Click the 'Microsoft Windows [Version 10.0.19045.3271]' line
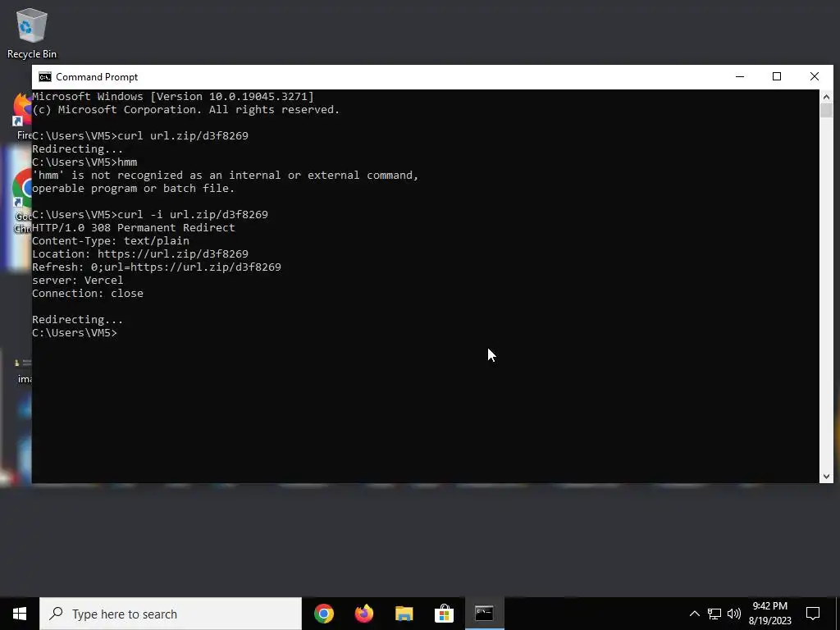Viewport: 840px width, 630px height. click(x=173, y=97)
